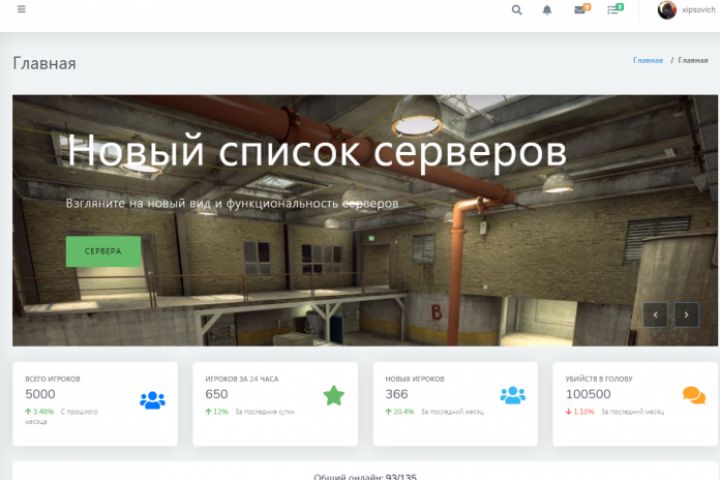Click the green star icon
Image resolution: width=720 pixels, height=480 pixels.
click(x=334, y=395)
